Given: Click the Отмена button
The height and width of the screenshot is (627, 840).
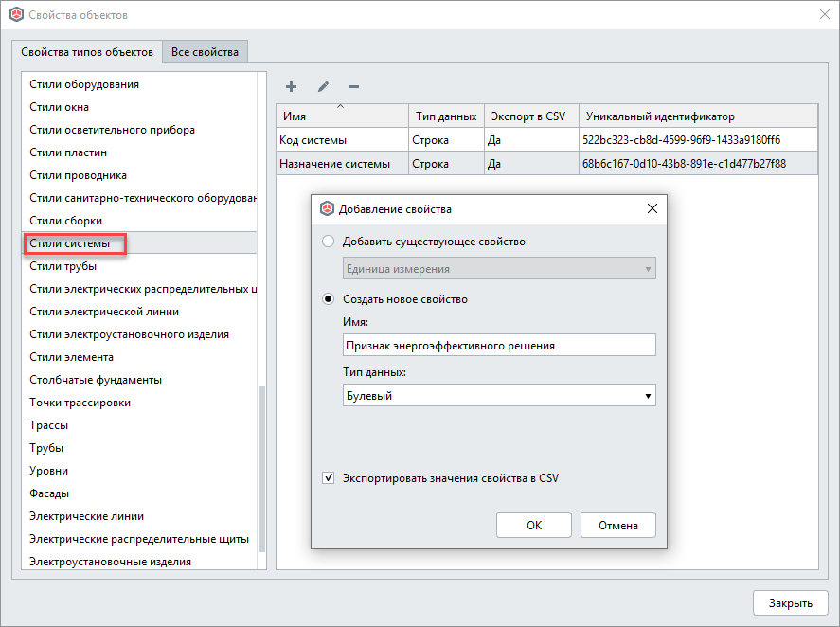Looking at the screenshot, I should tap(617, 525).
